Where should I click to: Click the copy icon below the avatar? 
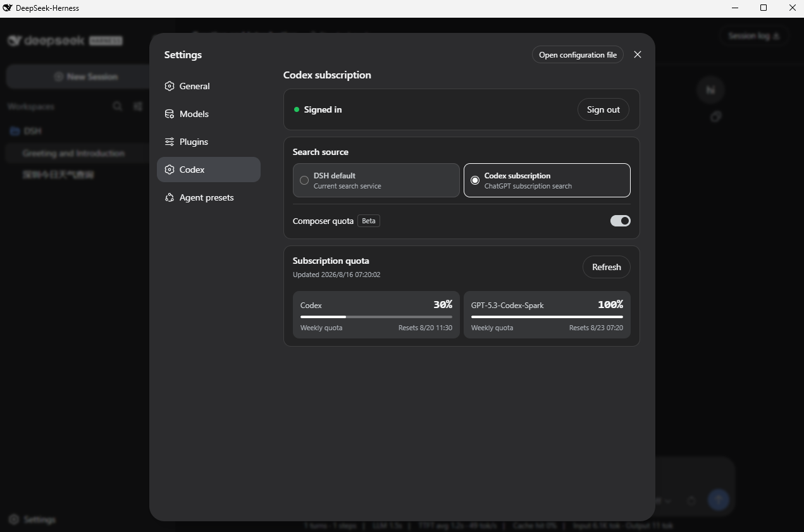tap(715, 117)
